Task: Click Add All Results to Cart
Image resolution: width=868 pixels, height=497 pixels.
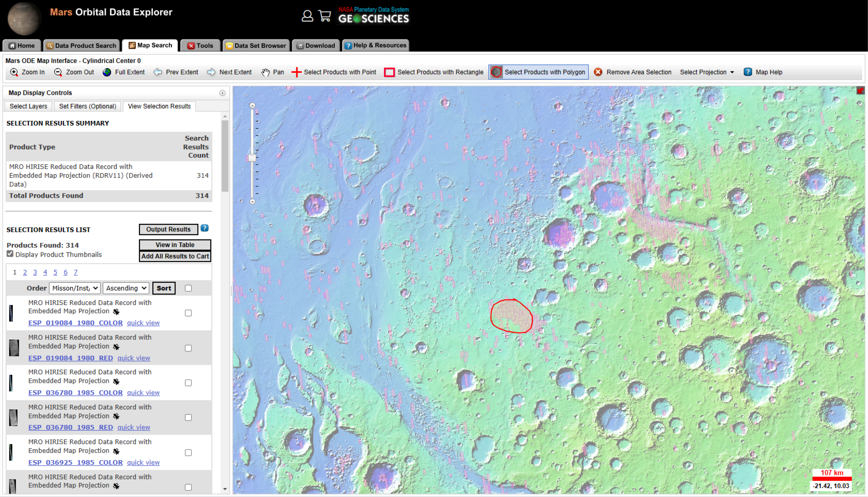Action: point(175,256)
